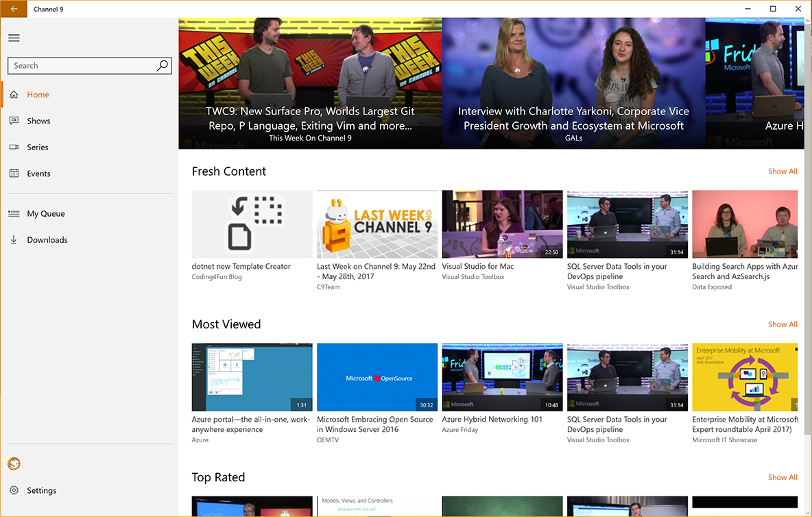Open the Shows section

(38, 121)
